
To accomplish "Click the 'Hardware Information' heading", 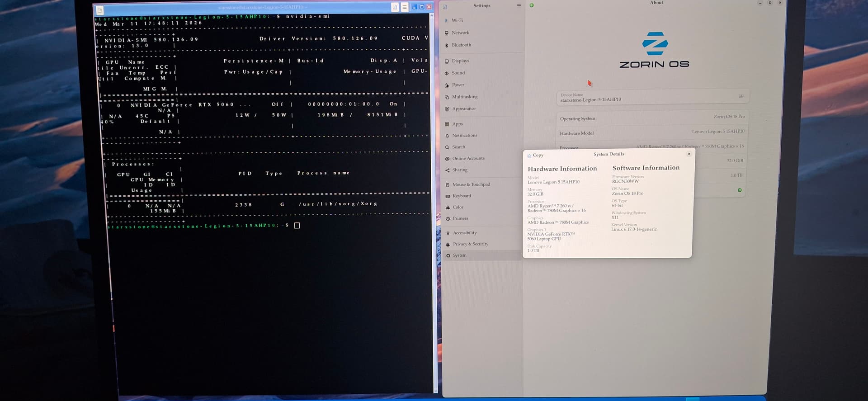I will (x=562, y=169).
